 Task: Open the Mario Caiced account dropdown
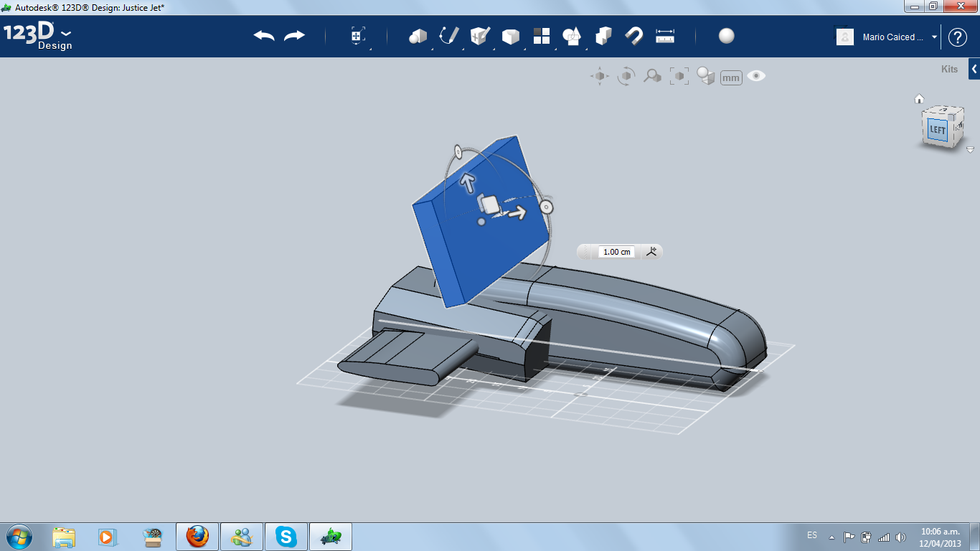(x=935, y=37)
